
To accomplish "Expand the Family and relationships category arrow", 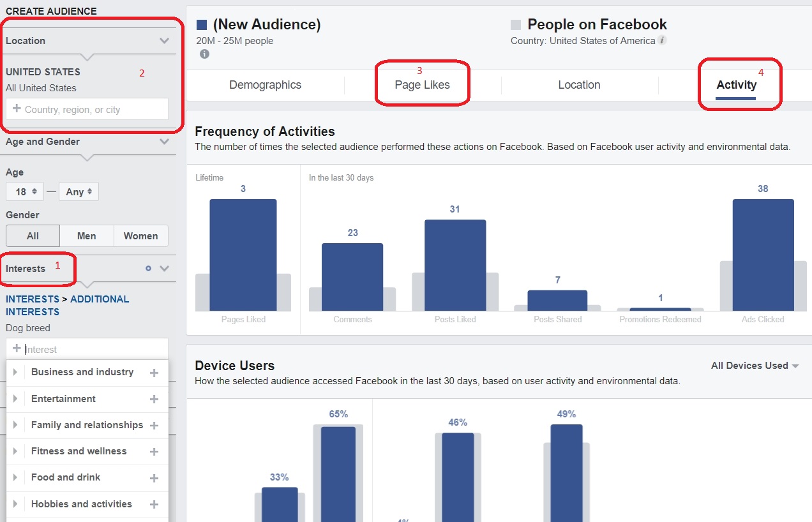I will (15, 425).
